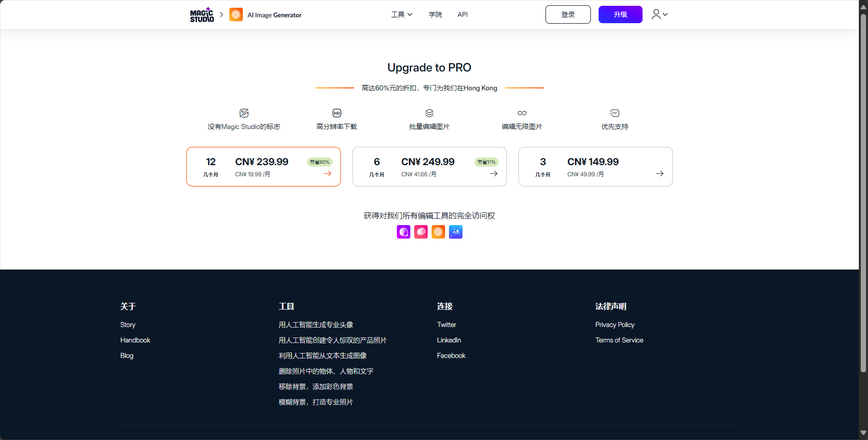Expand the 工具 dropdown menu
Image resolution: width=868 pixels, height=440 pixels.
402,14
